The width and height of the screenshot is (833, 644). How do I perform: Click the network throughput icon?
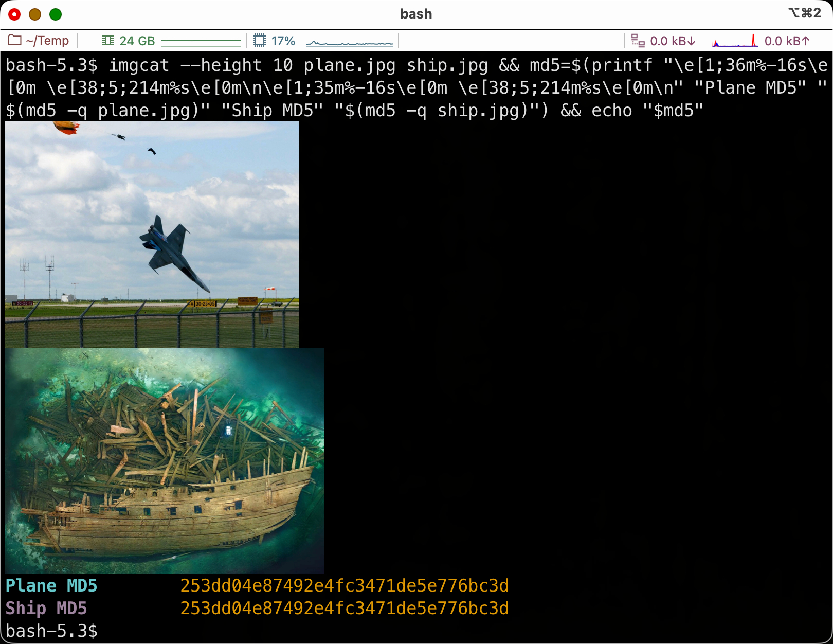(x=638, y=41)
